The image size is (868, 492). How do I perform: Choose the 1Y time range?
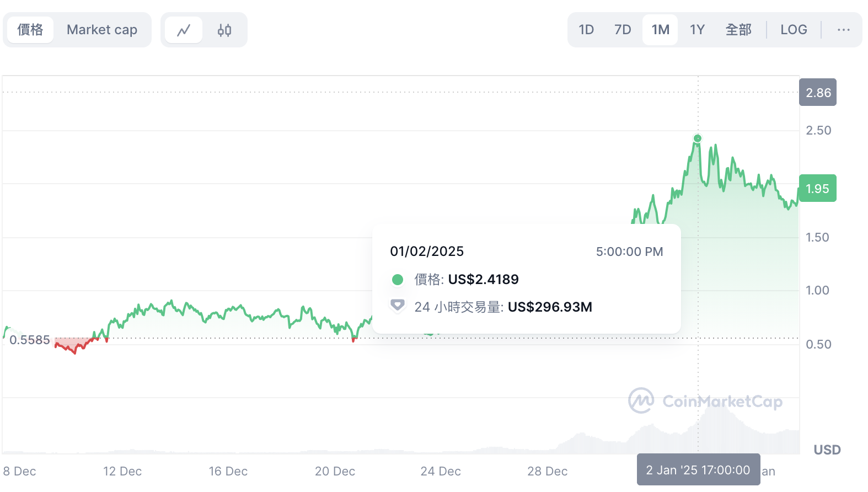point(697,30)
